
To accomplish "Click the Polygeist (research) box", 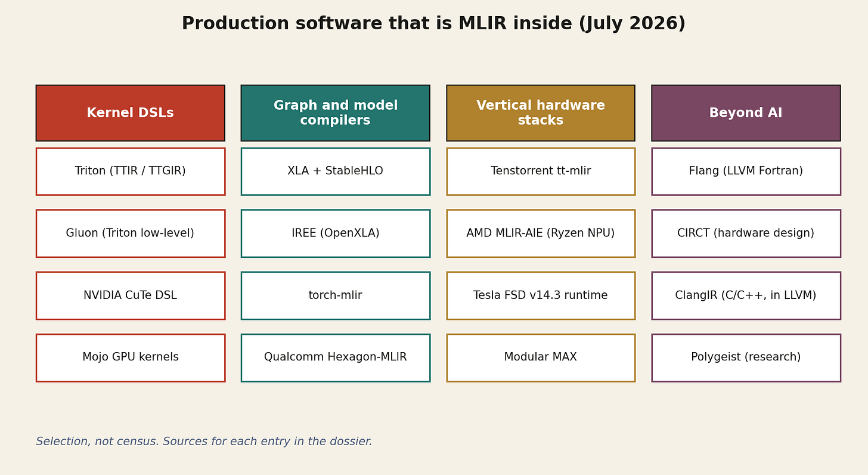I will pos(746,357).
